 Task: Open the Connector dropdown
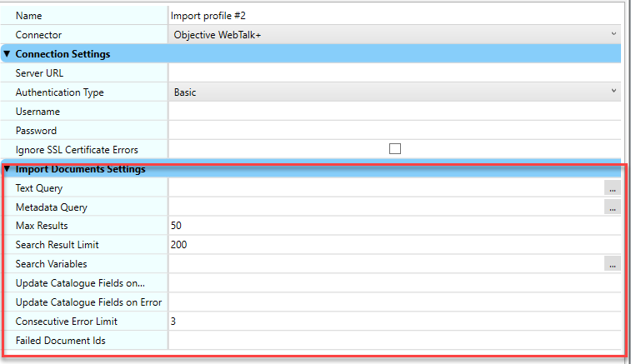pyautogui.click(x=395, y=35)
